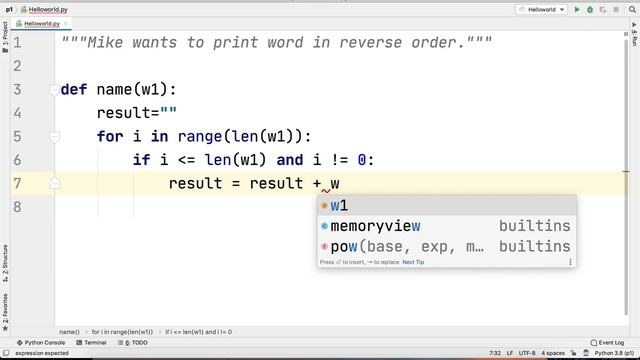Click the docstring text on line 1
The height and width of the screenshot is (360, 640).
(276, 42)
